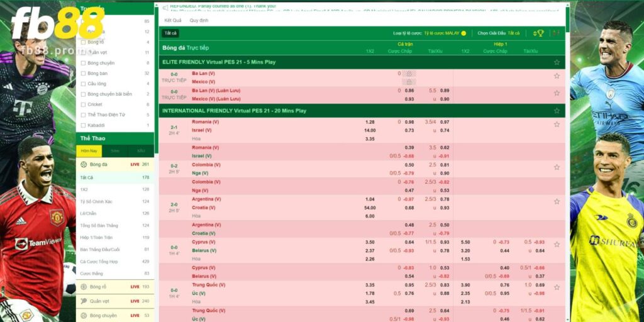Star the Argentina vs Croatia match

coord(557,201)
